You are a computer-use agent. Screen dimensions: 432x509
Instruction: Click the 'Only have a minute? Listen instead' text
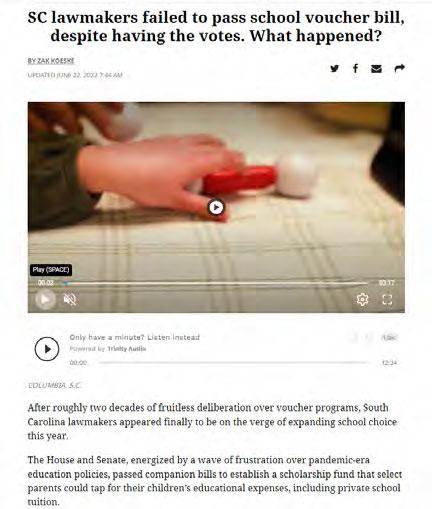[x=135, y=337]
